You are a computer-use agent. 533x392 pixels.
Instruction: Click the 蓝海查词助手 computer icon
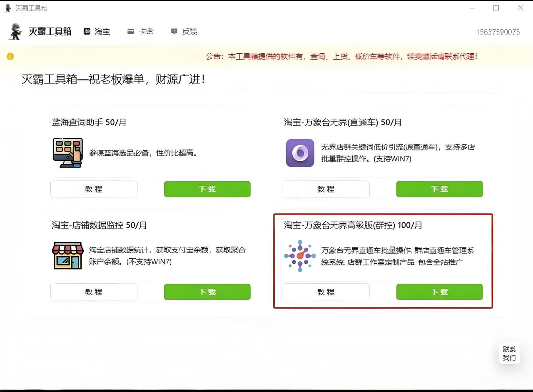(x=67, y=153)
